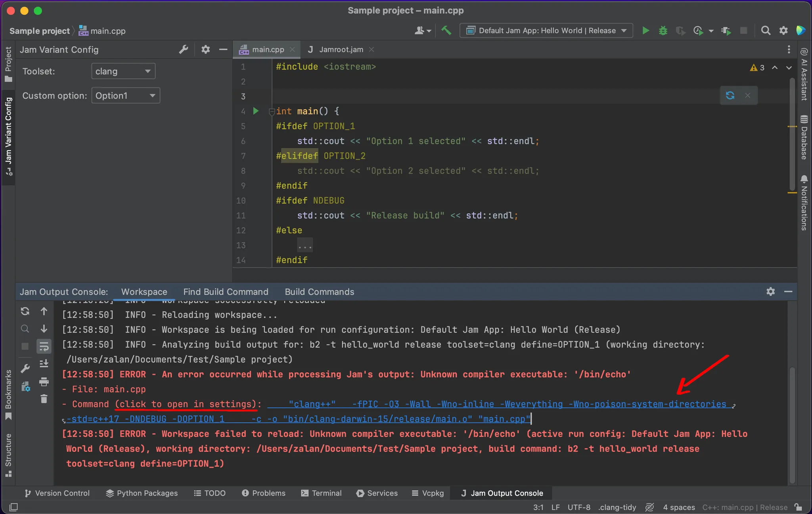This screenshot has width=812, height=514.
Task: Open editor tabs more options menu
Action: tap(789, 50)
